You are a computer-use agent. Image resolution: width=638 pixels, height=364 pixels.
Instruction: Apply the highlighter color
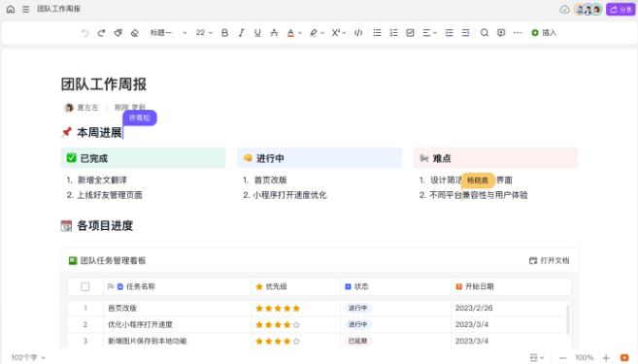point(314,33)
